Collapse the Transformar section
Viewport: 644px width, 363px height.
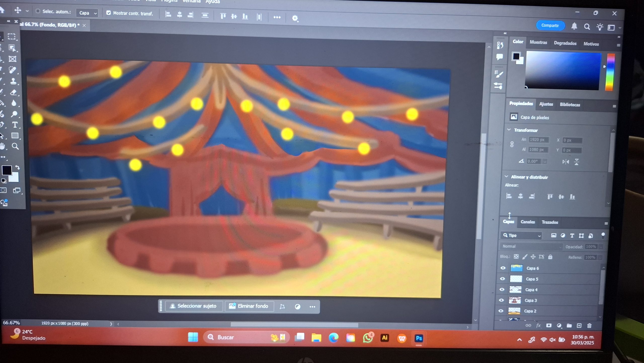(x=509, y=130)
